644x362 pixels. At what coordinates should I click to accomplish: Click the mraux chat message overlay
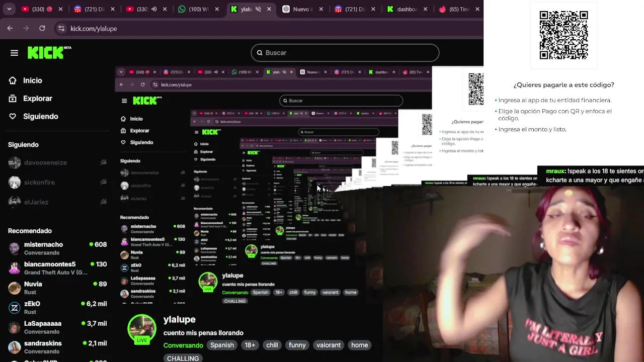[591, 175]
